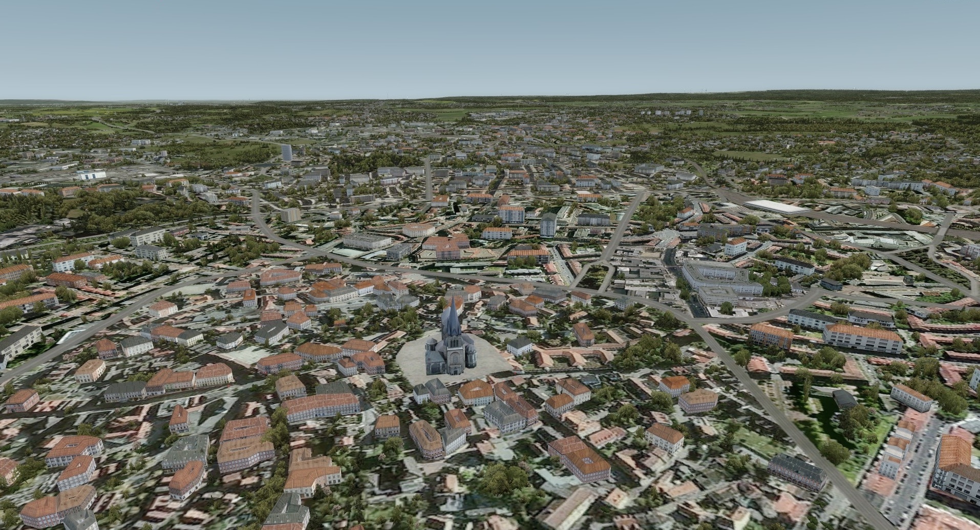980x530 pixels.
Task: Click the large white flat-roofed warehouse
Action: coord(772,207)
